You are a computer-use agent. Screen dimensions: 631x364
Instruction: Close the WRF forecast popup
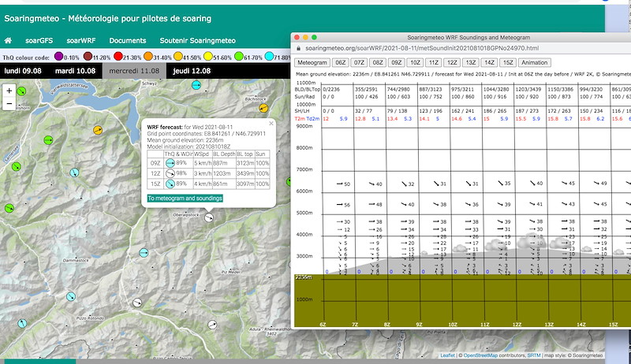pos(271,124)
